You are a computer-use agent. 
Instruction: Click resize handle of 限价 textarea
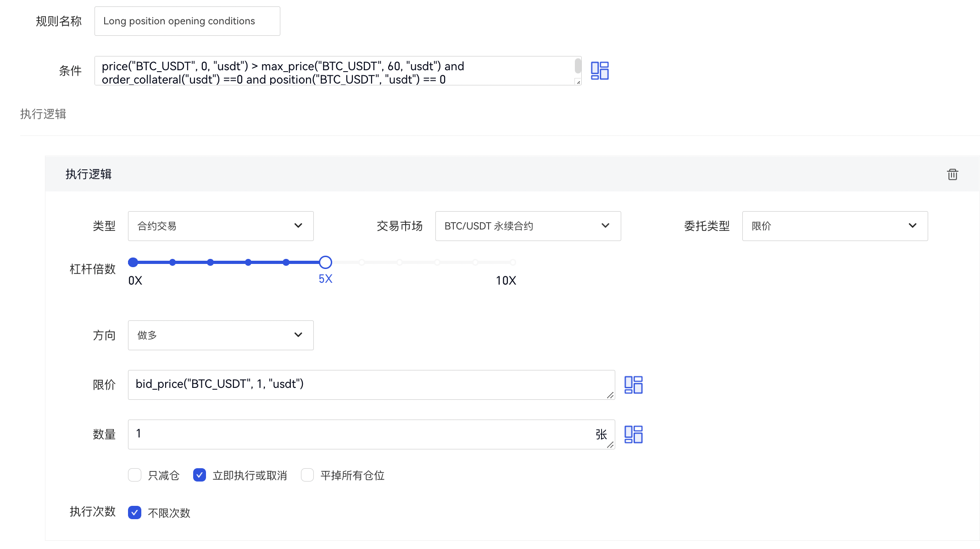[x=610, y=395]
